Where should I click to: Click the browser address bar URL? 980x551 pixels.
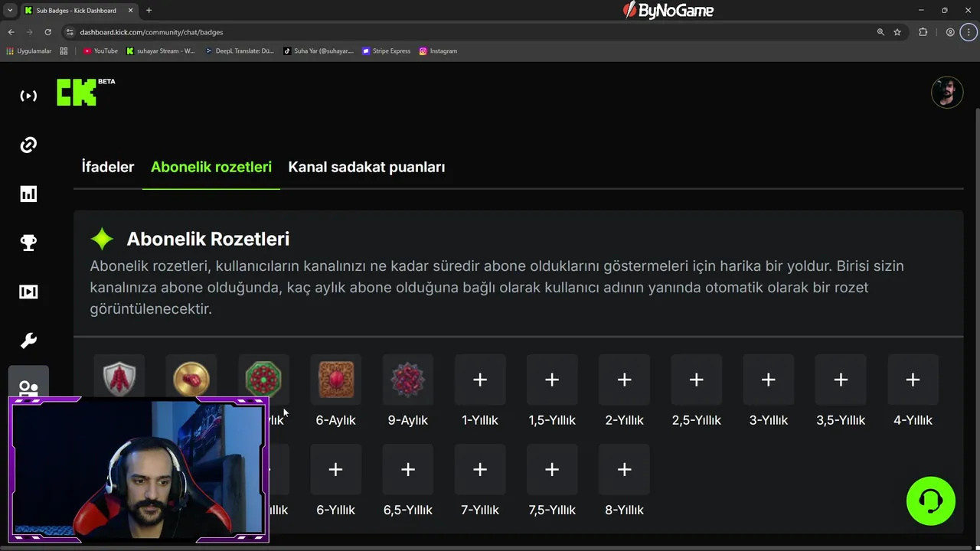pyautogui.click(x=152, y=32)
